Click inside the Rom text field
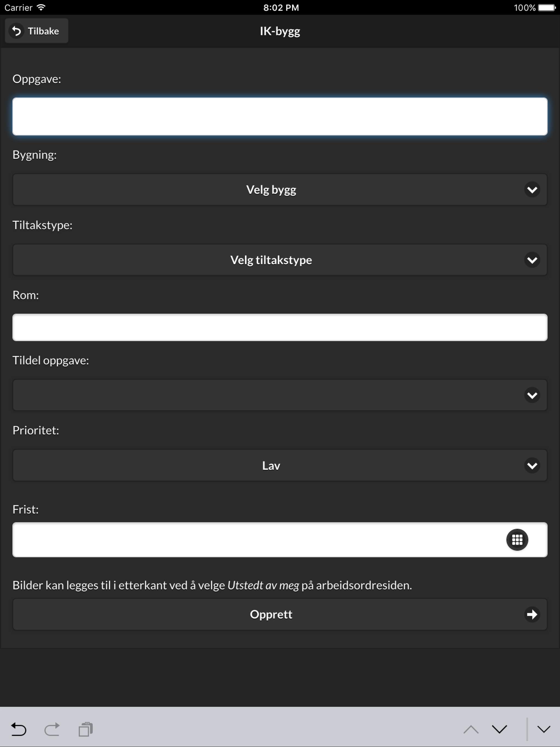 point(280,327)
